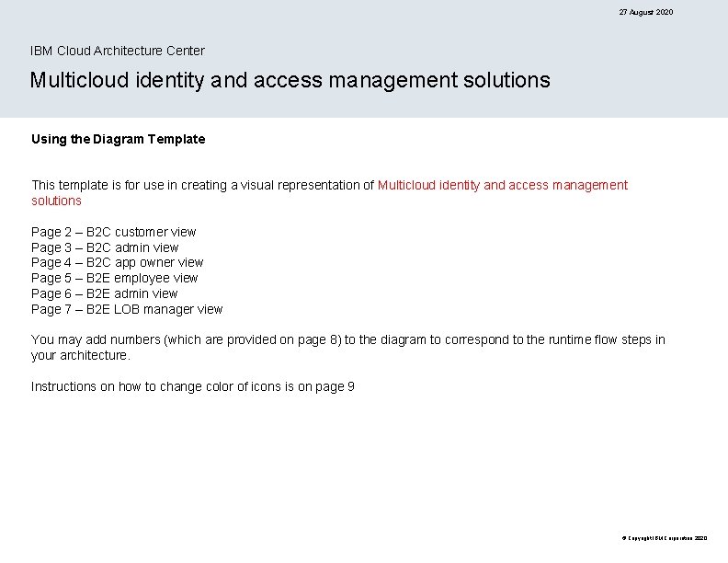The width and height of the screenshot is (728, 563).
Task: Select the main title 'Multicloud identity and access management solutions'
Action: 290,80
